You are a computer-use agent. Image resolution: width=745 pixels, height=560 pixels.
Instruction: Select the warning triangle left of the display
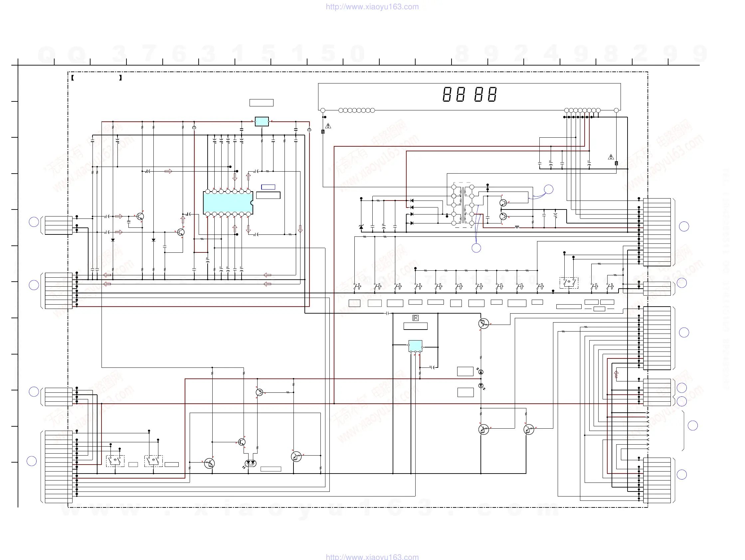[x=328, y=126]
